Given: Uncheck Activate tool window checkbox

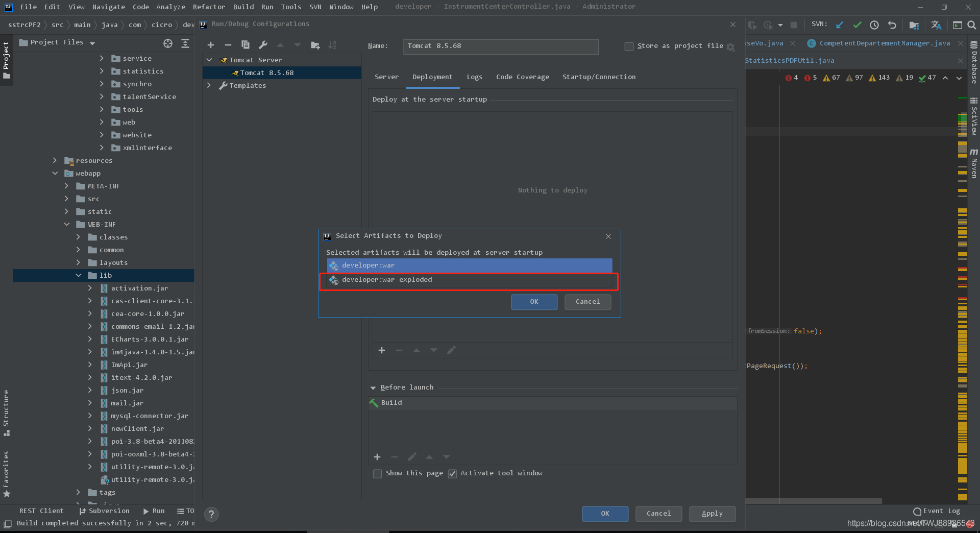Looking at the screenshot, I should tap(452, 474).
